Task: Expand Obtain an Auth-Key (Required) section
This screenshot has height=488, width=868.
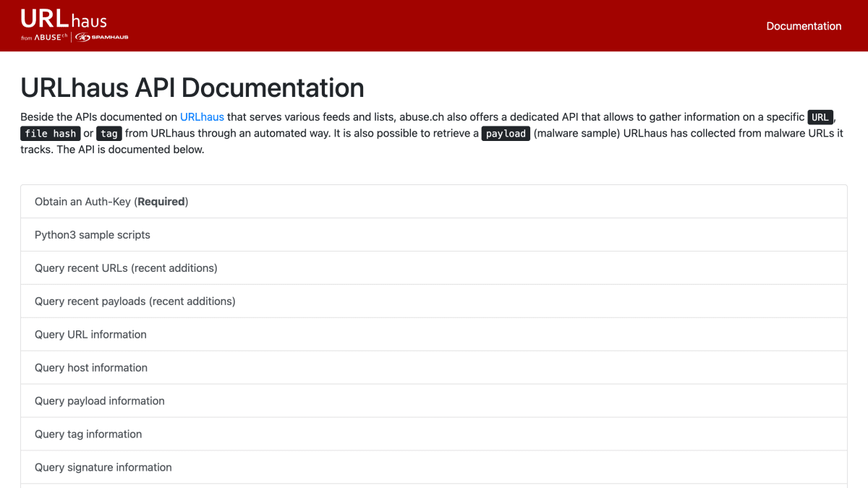Action: [434, 202]
